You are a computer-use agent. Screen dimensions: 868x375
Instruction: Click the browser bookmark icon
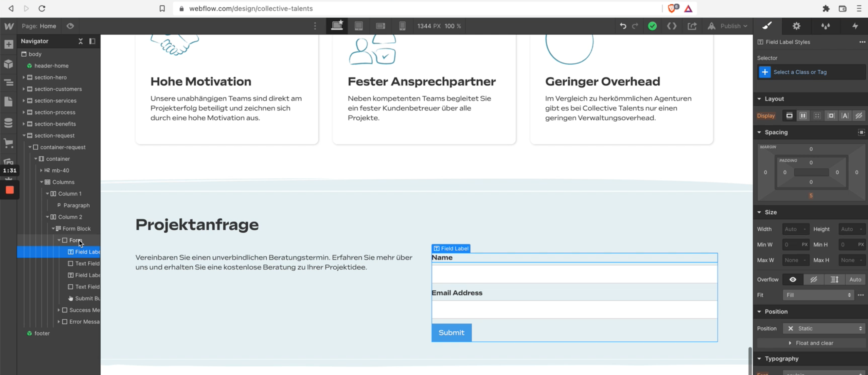(162, 8)
